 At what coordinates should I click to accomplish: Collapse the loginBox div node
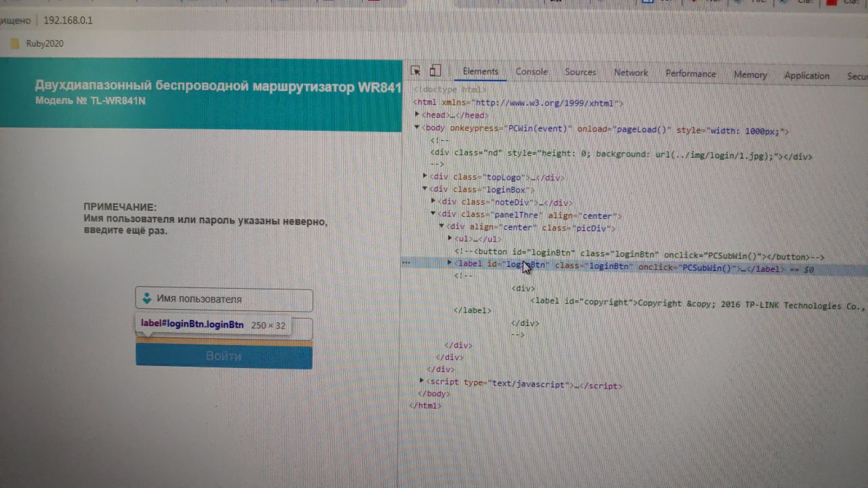click(x=425, y=188)
